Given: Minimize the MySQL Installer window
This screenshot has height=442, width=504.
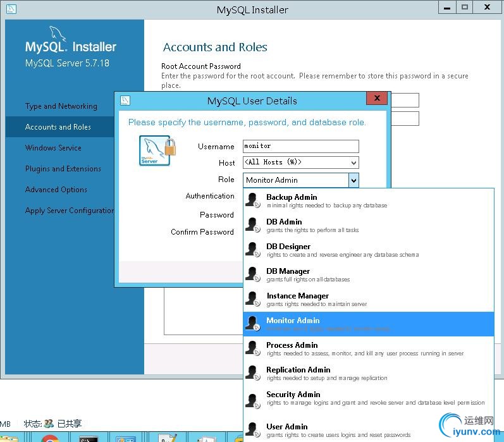Looking at the screenshot, I should click(447, 8).
